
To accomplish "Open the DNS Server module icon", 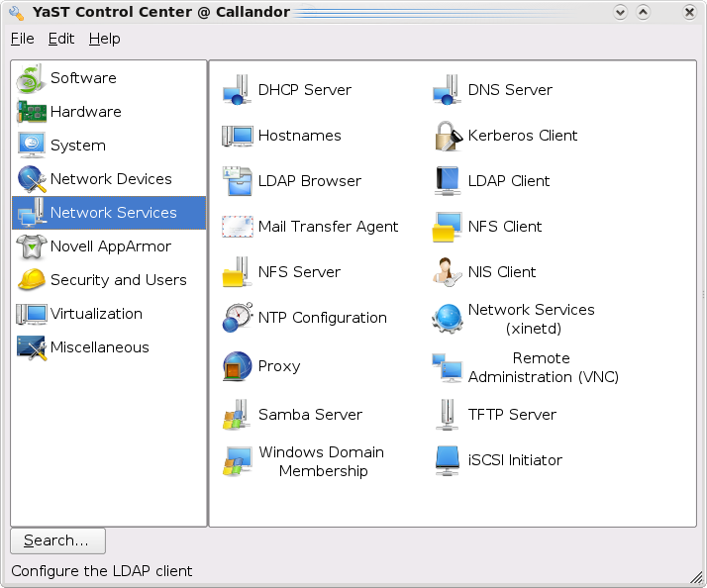I will click(x=447, y=90).
